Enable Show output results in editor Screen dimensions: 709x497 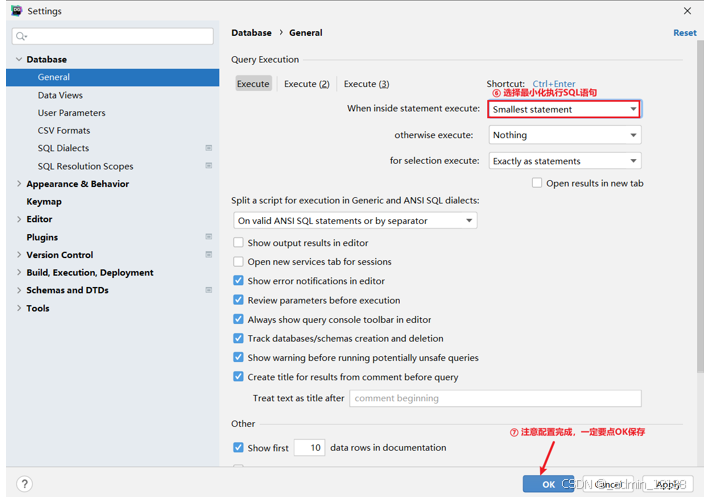click(x=238, y=242)
